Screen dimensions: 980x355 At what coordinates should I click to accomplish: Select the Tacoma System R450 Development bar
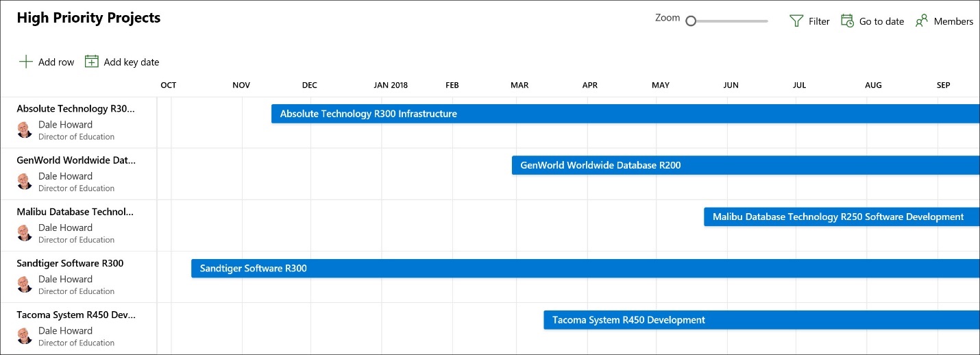click(761, 320)
